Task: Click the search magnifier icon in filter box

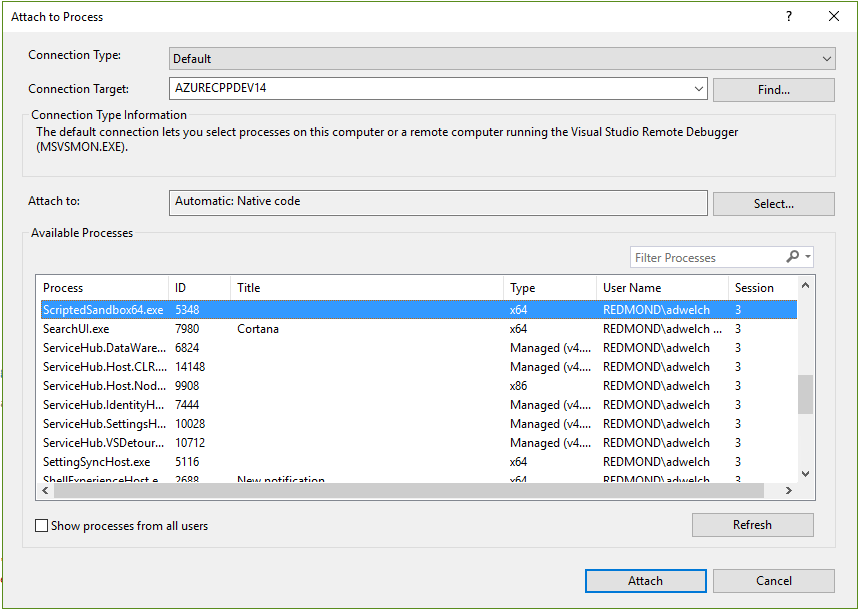Action: (792, 257)
